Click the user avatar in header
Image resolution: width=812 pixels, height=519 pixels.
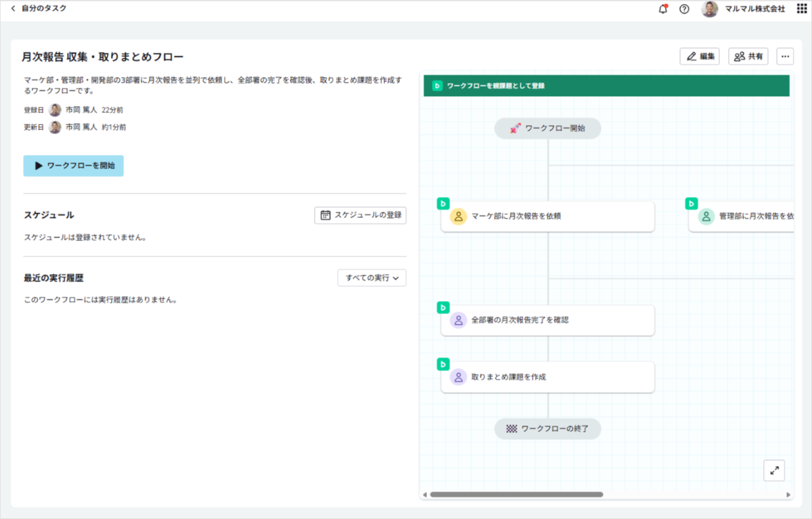tap(710, 9)
